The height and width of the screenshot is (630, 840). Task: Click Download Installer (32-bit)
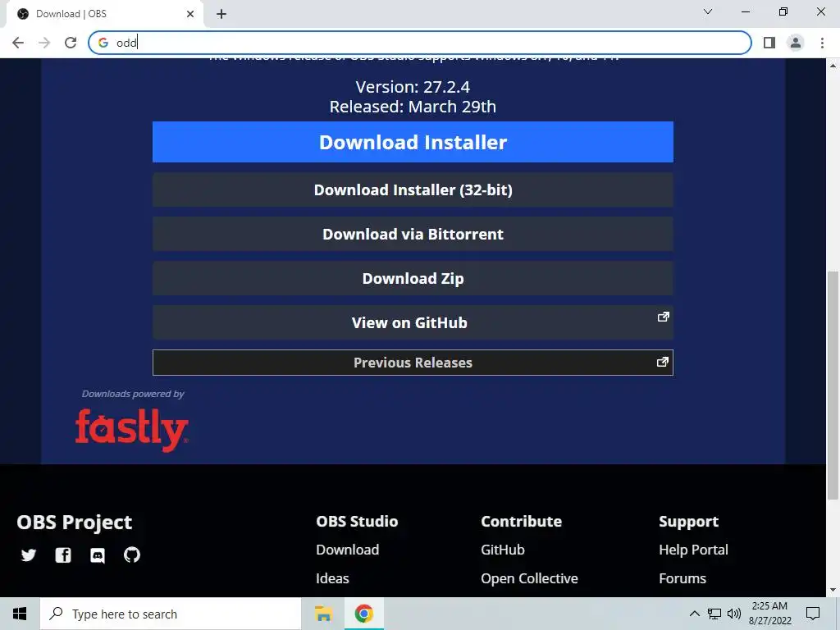pos(413,189)
